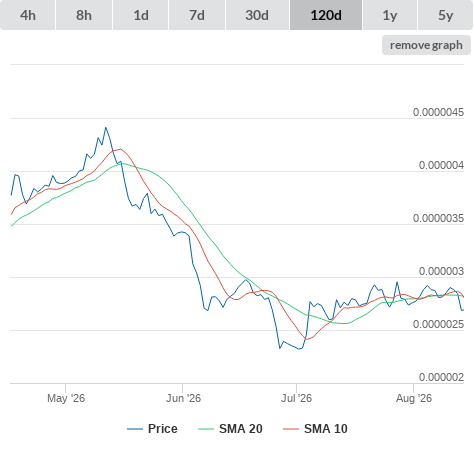Click the Jul '26 axis tick label
This screenshot has width=474, height=455.
[x=296, y=398]
